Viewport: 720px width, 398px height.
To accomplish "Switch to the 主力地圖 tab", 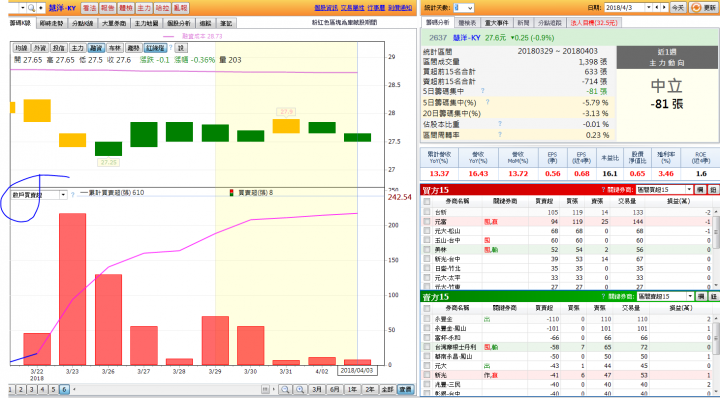I will 146,23.
